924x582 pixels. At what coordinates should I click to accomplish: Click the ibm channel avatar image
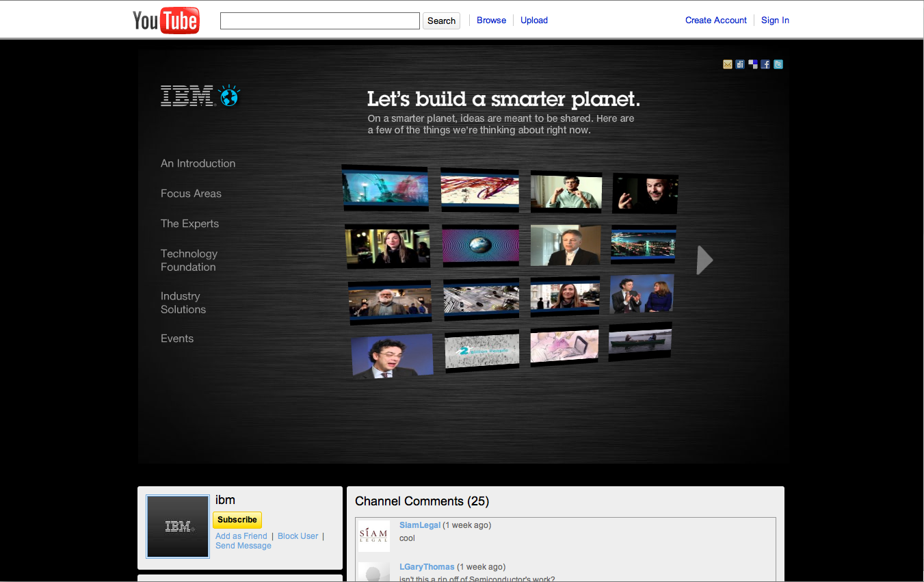(178, 527)
